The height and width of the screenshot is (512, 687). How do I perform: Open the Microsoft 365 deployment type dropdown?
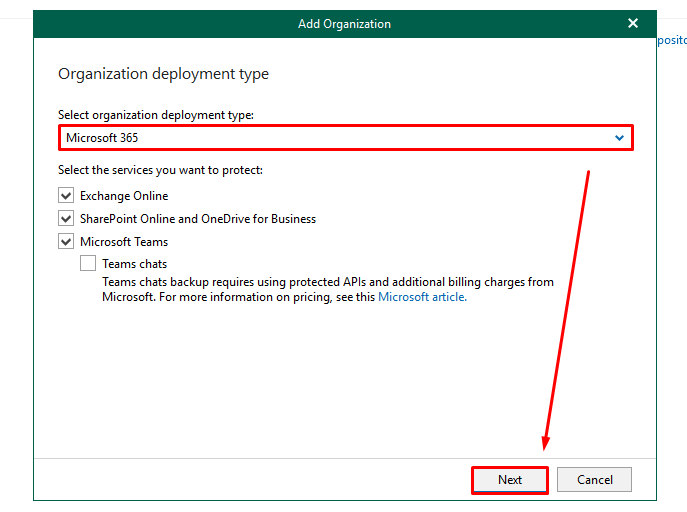click(346, 138)
